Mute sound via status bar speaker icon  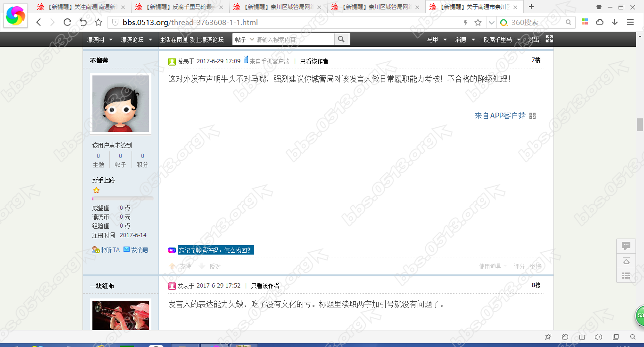[599, 337]
